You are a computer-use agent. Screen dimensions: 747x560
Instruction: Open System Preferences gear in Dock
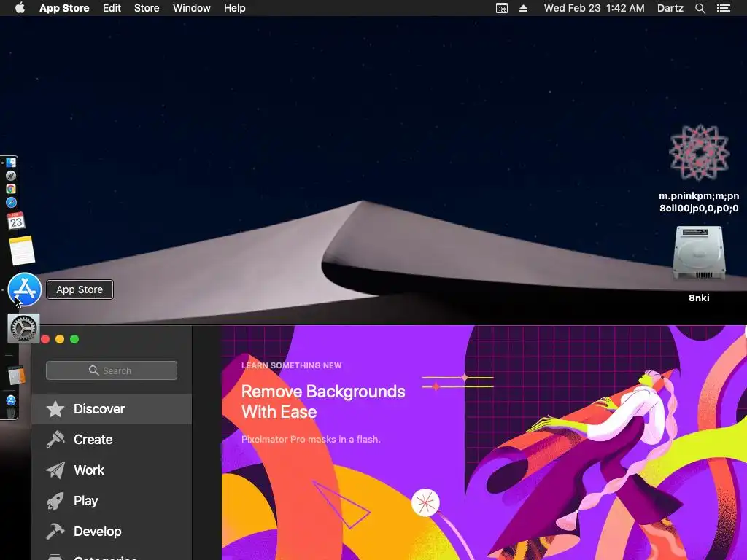(23, 328)
